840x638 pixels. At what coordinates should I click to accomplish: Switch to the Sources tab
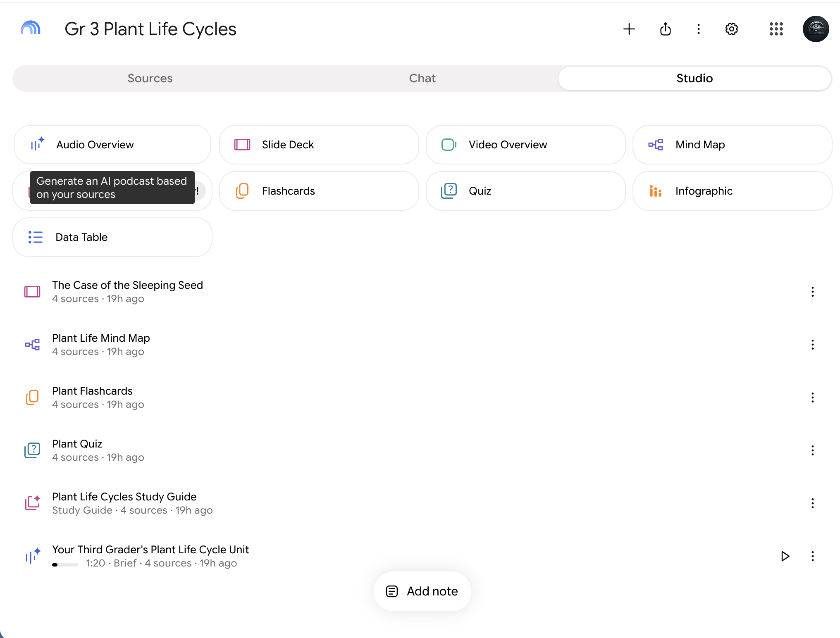coord(150,79)
